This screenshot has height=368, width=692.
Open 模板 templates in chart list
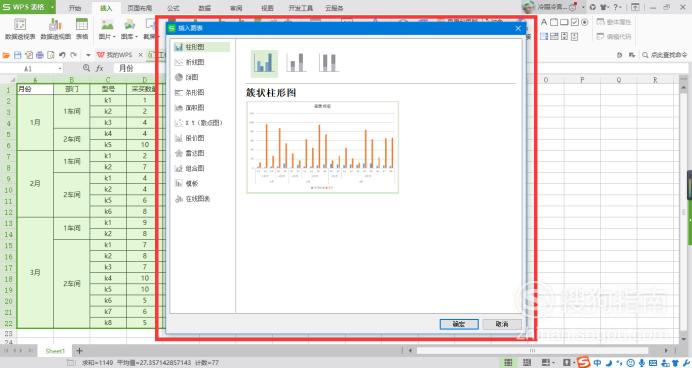point(187,184)
